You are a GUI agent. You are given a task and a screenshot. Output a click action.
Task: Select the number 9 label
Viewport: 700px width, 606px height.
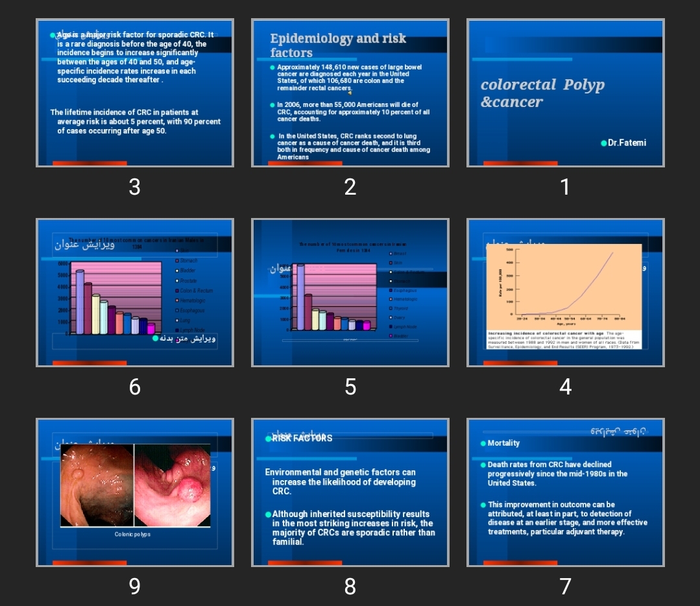click(134, 587)
